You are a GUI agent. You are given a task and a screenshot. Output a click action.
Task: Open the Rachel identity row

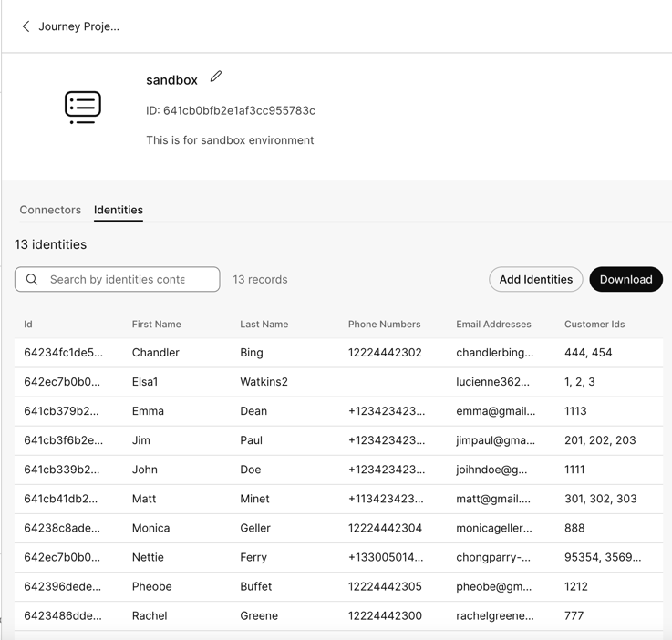tap(338, 616)
